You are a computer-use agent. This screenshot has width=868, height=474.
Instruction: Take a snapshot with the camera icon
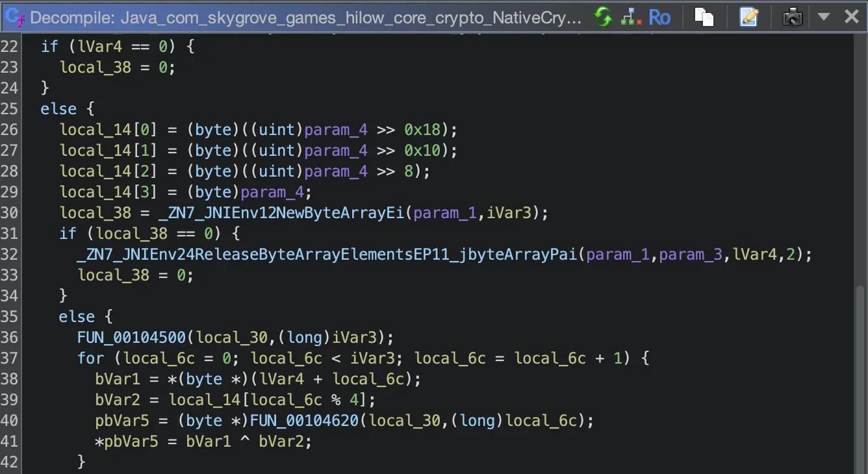793,17
